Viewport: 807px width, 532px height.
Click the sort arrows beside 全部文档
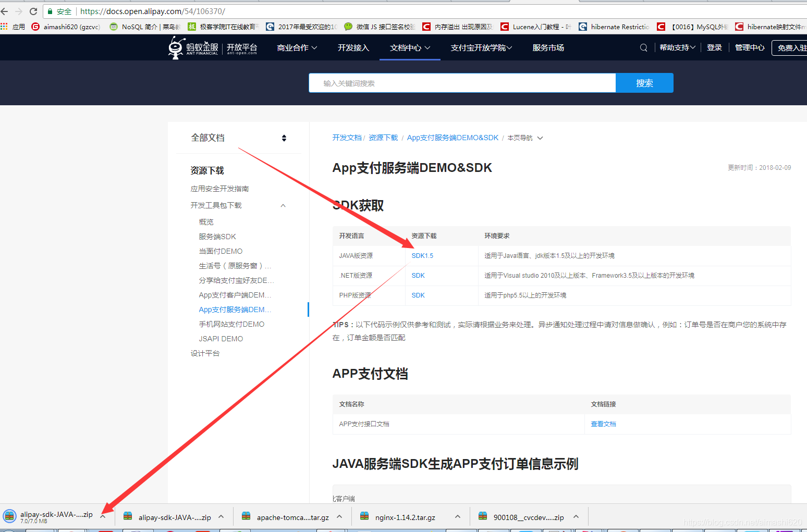click(x=284, y=138)
